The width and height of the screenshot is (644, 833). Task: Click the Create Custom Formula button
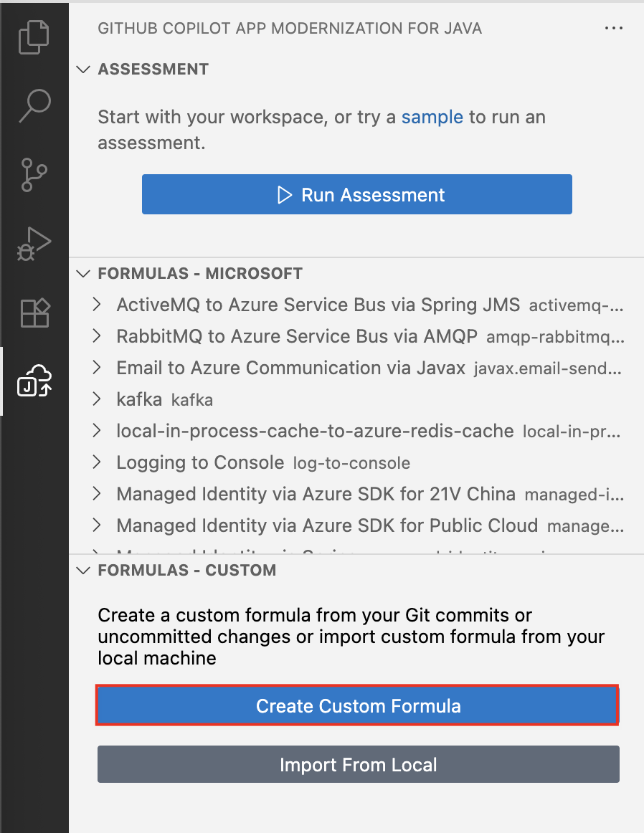[358, 705]
